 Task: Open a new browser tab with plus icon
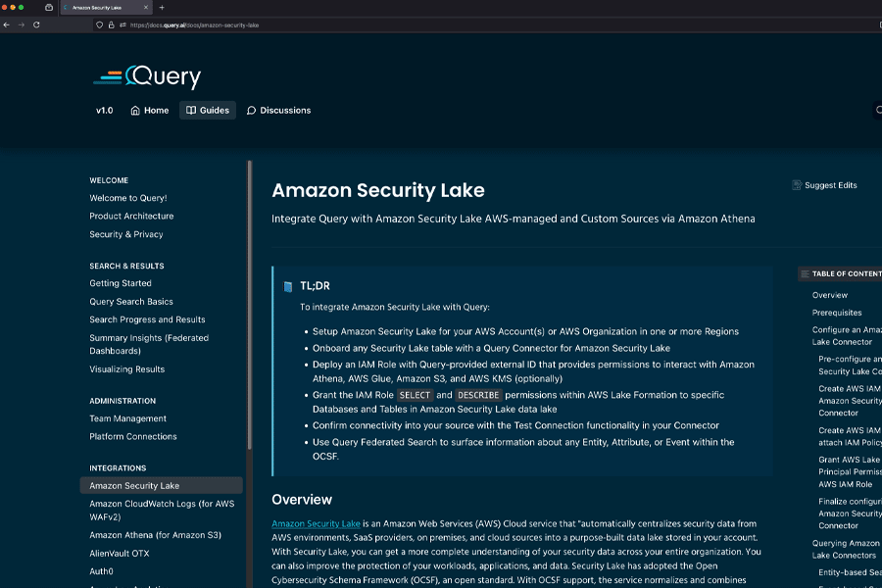(162, 7)
